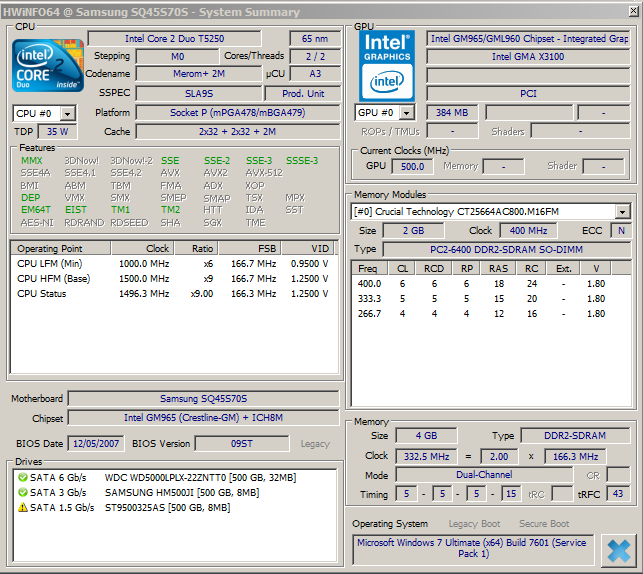Click the RAS column header
643x574 pixels.
(498, 269)
